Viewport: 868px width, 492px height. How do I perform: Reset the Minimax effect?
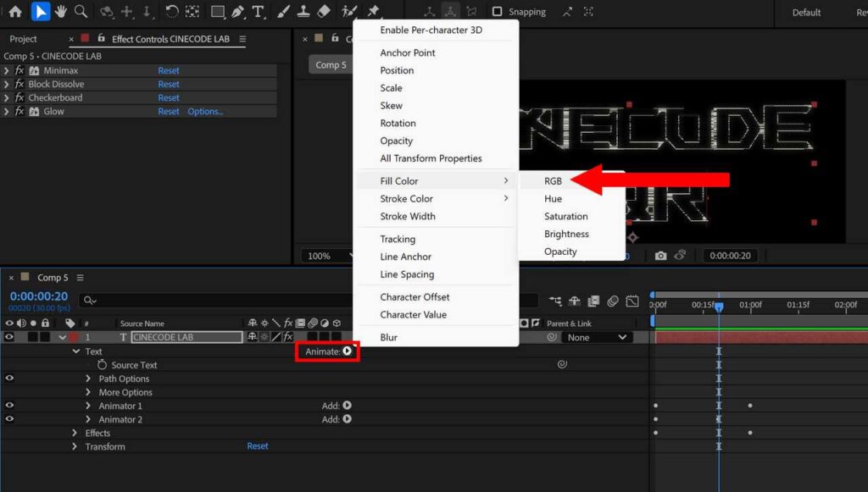coord(169,70)
